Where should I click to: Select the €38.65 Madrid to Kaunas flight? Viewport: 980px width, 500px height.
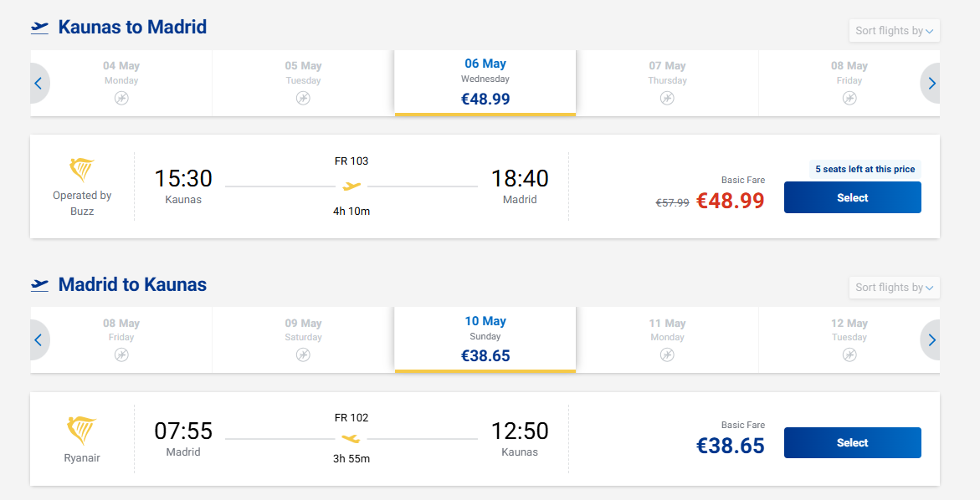(852, 443)
